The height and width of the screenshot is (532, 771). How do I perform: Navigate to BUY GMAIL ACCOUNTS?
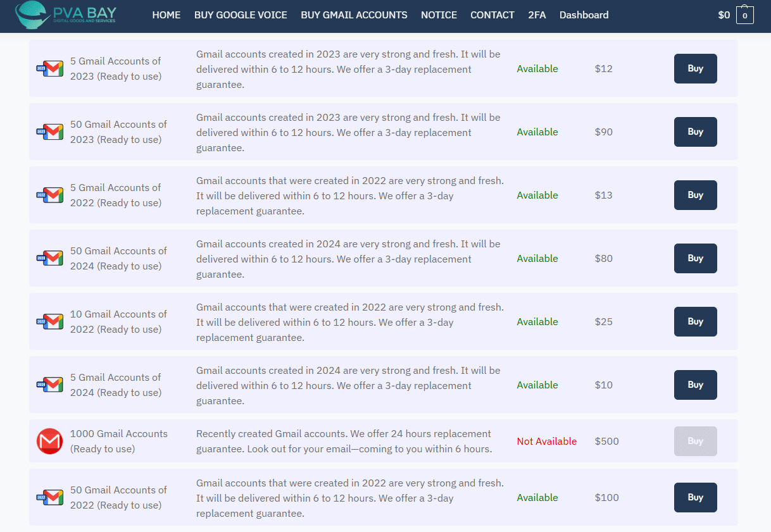pos(354,15)
